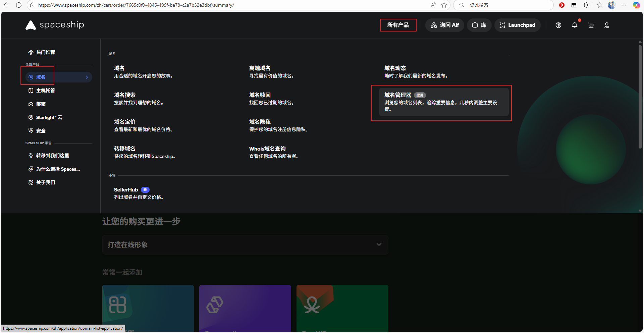Viewport: 644px width, 333px height.
Task: Click the browser address bar URL
Action: click(x=136, y=5)
